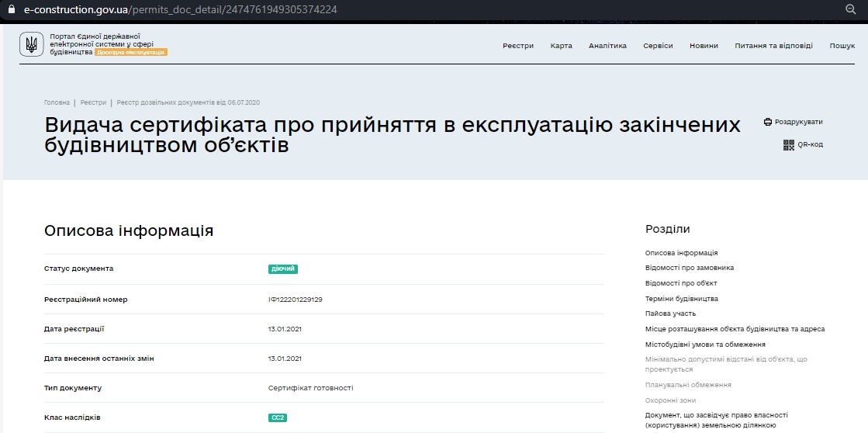Open Реєстр дозвільних документів breadcrumb
This screenshot has width=868, height=433.
click(188, 102)
